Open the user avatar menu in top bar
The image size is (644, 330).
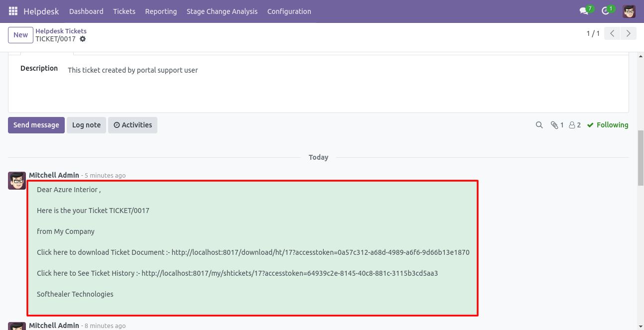629,11
